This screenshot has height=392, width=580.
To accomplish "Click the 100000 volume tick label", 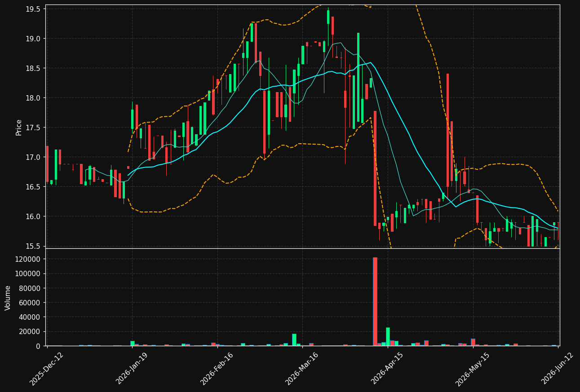I will (29, 273).
